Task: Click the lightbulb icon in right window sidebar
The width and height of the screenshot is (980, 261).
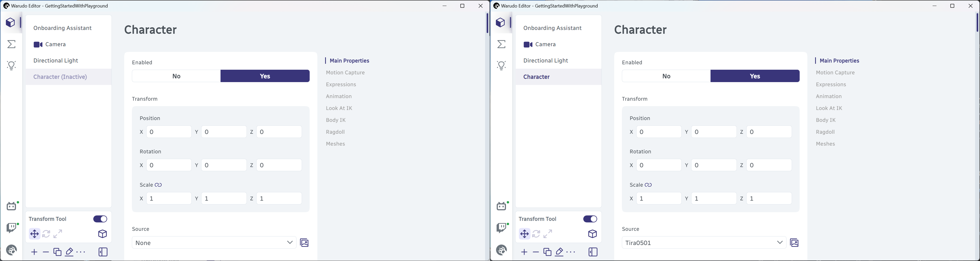Action: point(502,66)
